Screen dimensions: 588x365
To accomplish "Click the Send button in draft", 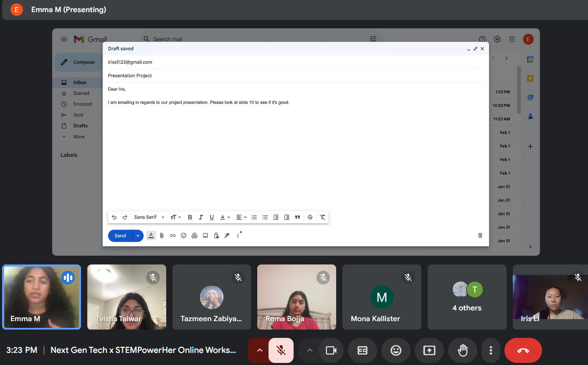I will click(120, 236).
